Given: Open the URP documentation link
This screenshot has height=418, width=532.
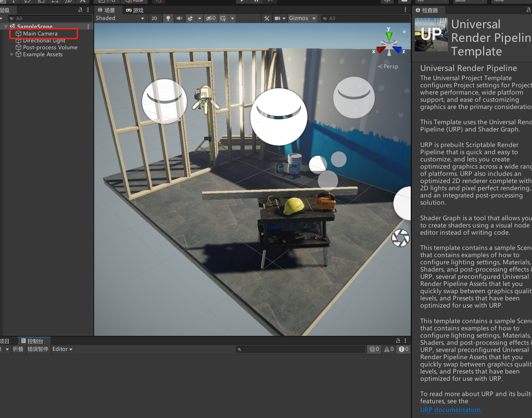Looking at the screenshot, I should pyautogui.click(x=451, y=410).
